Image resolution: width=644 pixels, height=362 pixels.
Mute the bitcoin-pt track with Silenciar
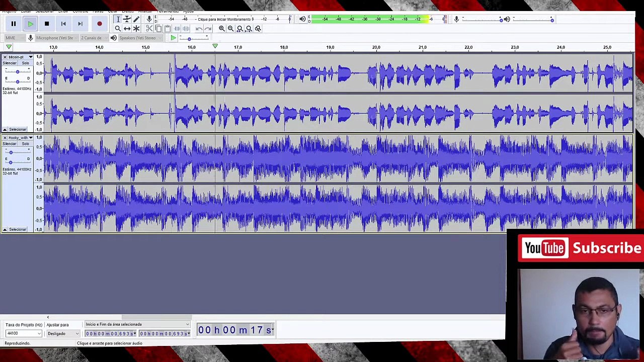10,63
